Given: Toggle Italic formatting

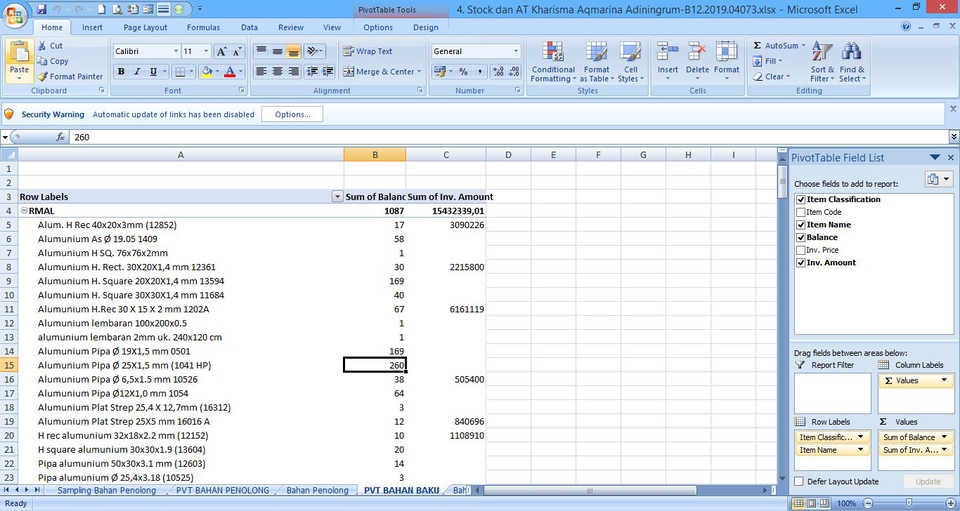Looking at the screenshot, I should point(137,72).
